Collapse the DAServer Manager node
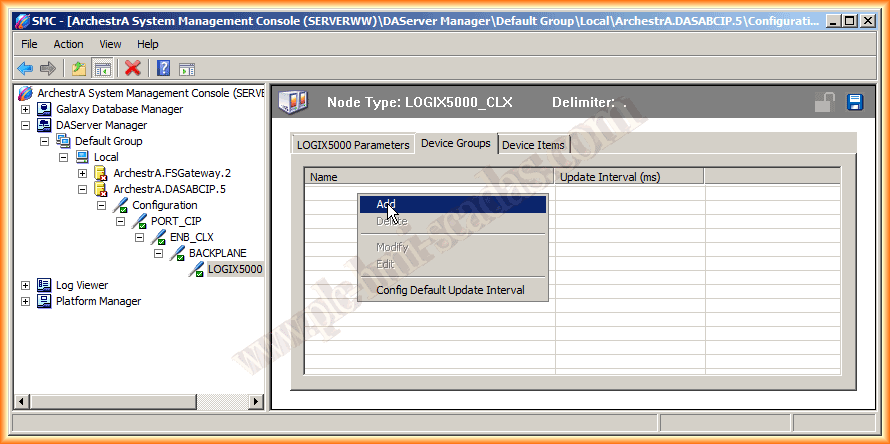This screenshot has width=890, height=444. [x=26, y=125]
